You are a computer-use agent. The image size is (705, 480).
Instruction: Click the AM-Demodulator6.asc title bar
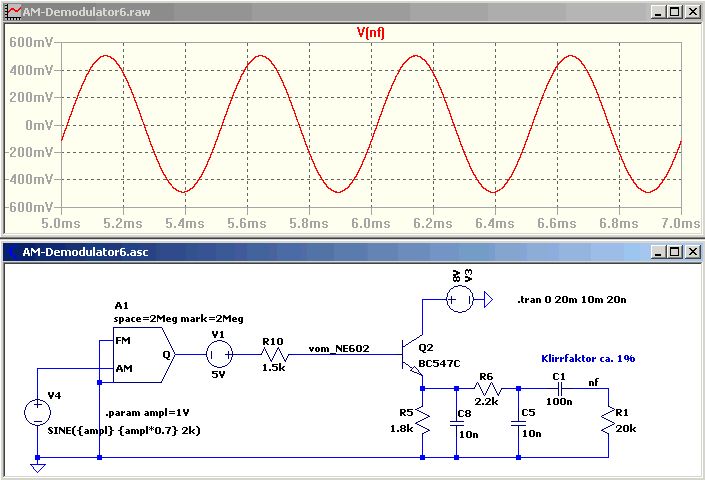(x=352, y=252)
